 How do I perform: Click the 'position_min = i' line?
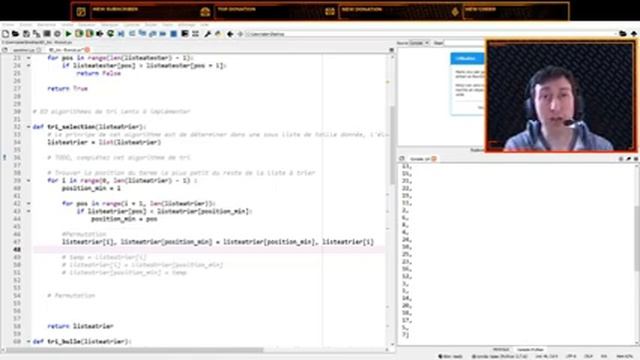point(91,188)
